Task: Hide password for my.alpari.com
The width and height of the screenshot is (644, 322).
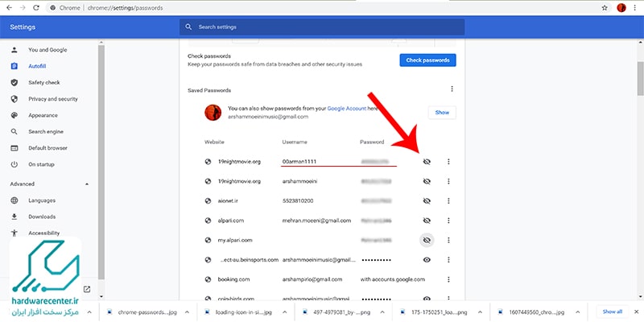Action: pyautogui.click(x=427, y=240)
